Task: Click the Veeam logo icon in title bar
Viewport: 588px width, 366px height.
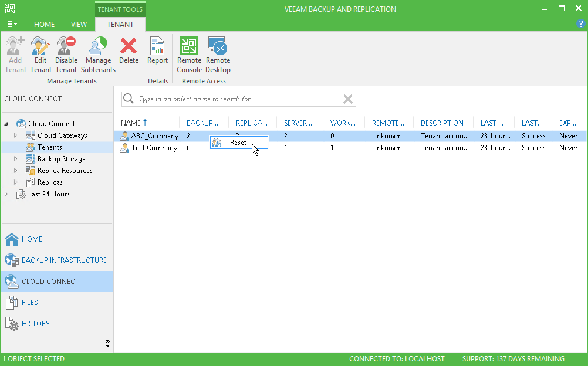Action: point(10,9)
